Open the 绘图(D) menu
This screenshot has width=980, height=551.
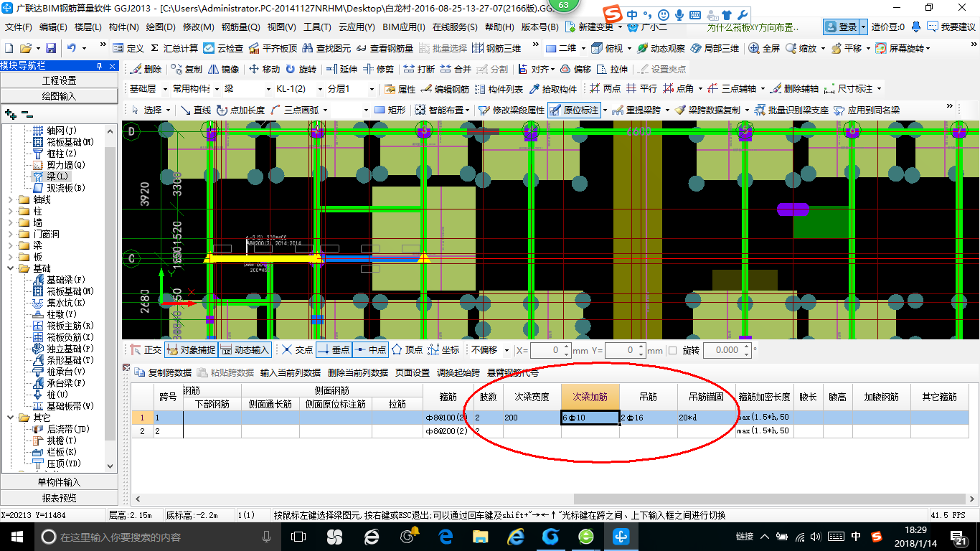[x=161, y=27]
